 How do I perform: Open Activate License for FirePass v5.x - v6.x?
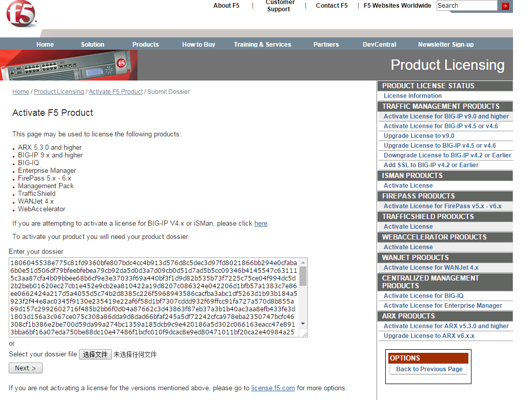pyautogui.click(x=442, y=206)
